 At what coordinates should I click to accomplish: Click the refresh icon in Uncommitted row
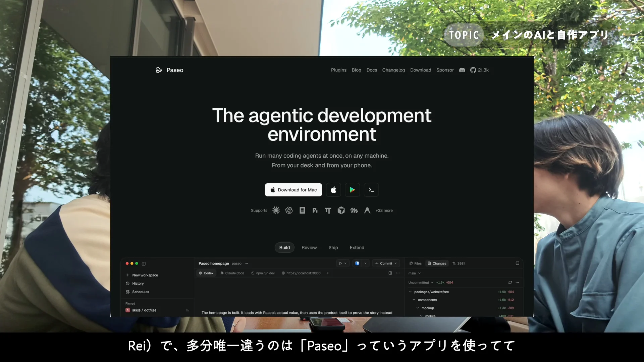click(x=510, y=283)
